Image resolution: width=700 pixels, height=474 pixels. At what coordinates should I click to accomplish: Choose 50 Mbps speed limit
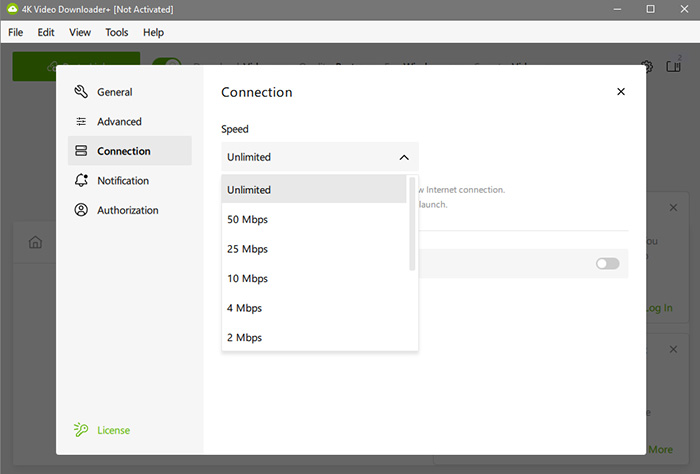(314, 219)
